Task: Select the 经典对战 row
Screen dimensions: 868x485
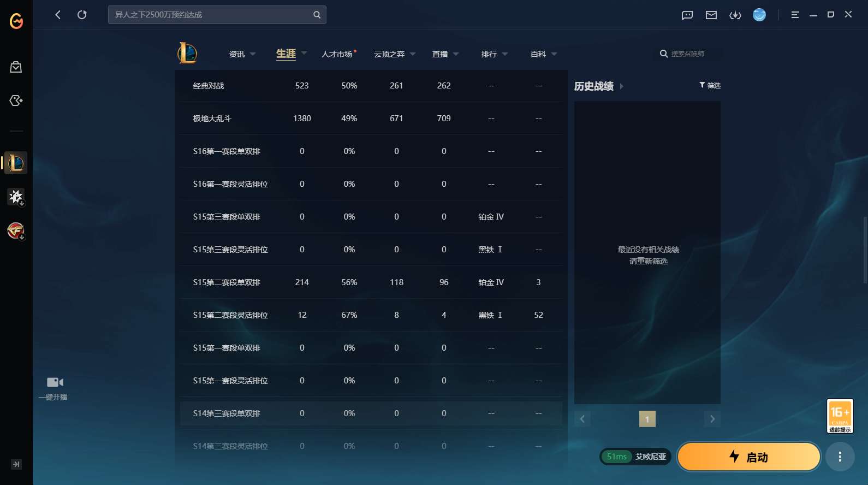Action: [371, 86]
